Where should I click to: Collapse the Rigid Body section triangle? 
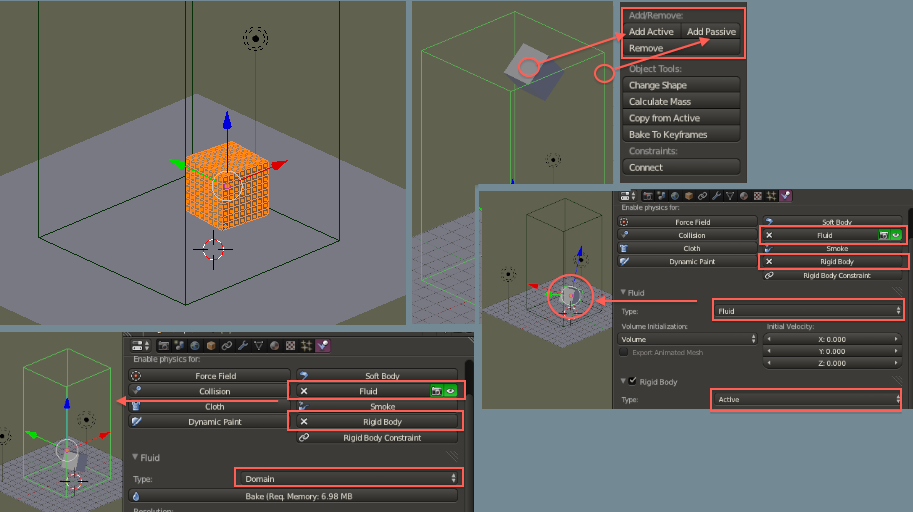point(623,381)
